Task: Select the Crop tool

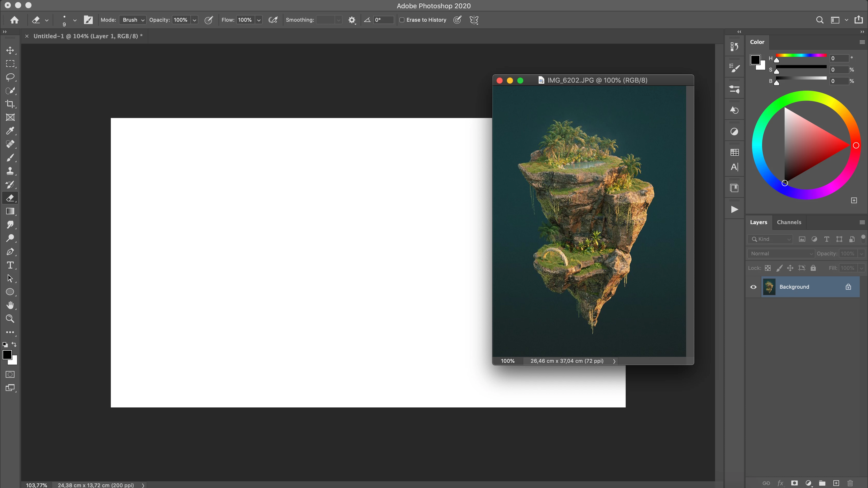Action: (10, 104)
